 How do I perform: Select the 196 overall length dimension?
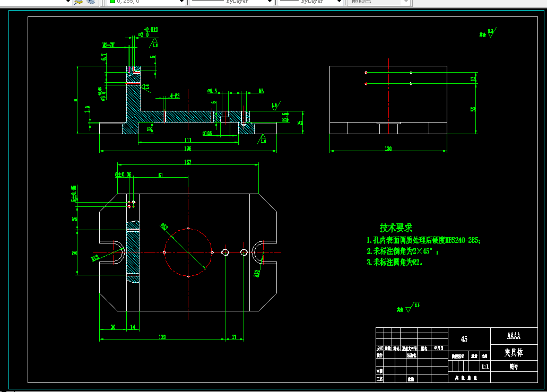pyautogui.click(x=188, y=149)
